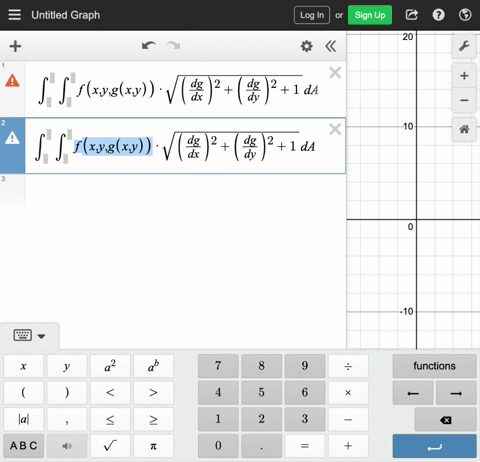
Task: Tap the left parenthesis key
Action: (x=23, y=393)
